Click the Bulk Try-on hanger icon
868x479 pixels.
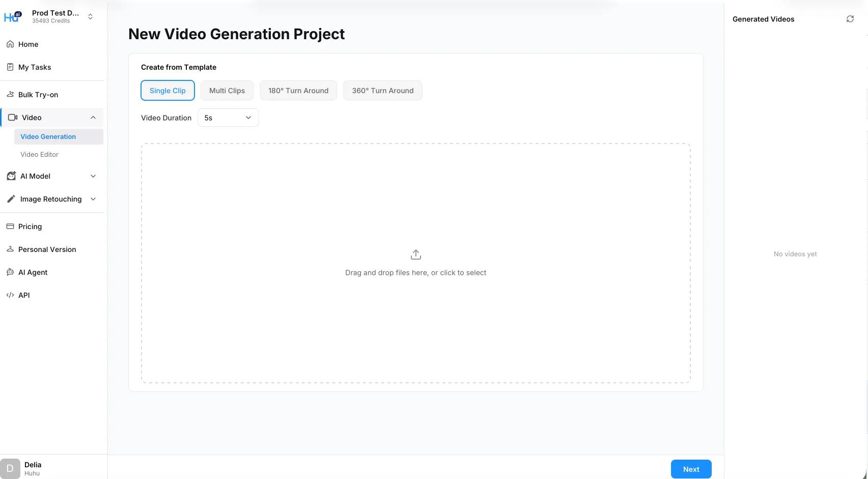(10, 95)
